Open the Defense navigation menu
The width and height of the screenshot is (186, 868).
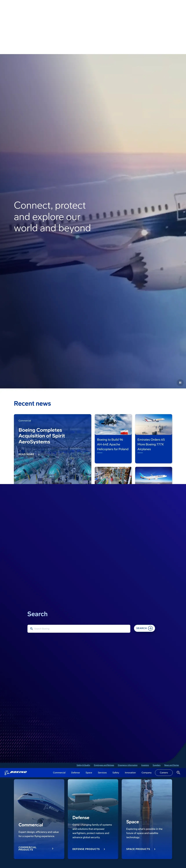point(76,773)
